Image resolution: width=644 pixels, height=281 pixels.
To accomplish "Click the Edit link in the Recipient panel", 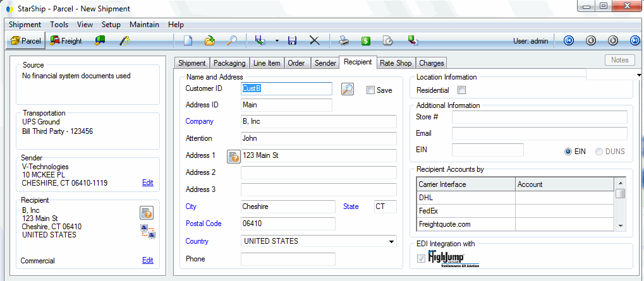I will 147,260.
